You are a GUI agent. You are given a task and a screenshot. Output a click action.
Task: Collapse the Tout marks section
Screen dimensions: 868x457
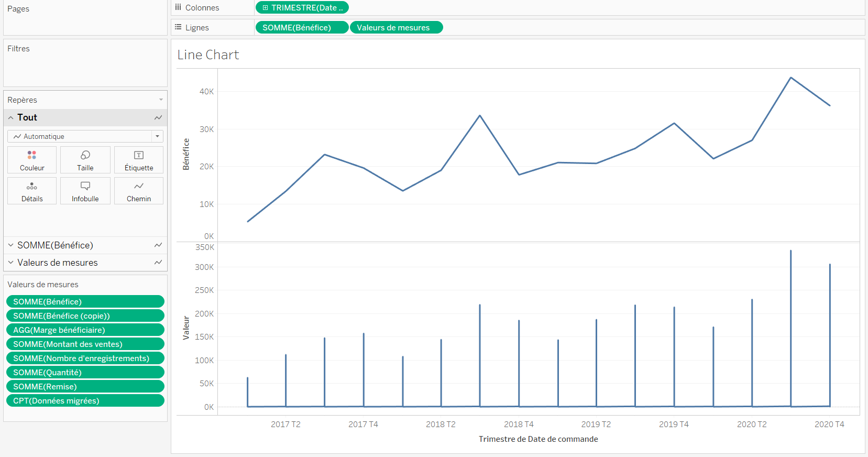(x=10, y=117)
